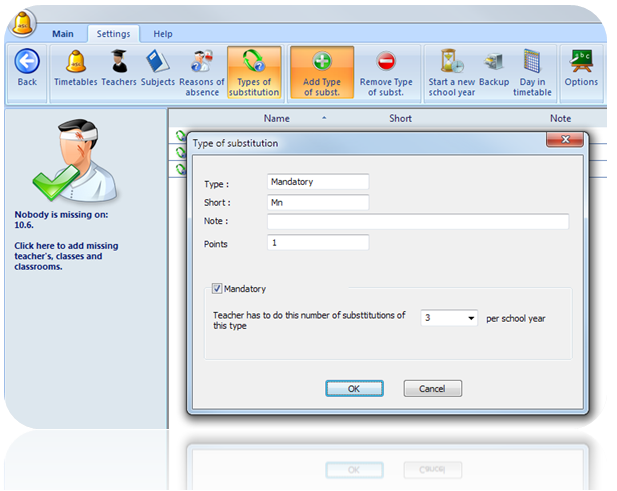Image resolution: width=617 pixels, height=491 pixels.
Task: Toggle the Mandatory checkbox
Action: (x=217, y=289)
